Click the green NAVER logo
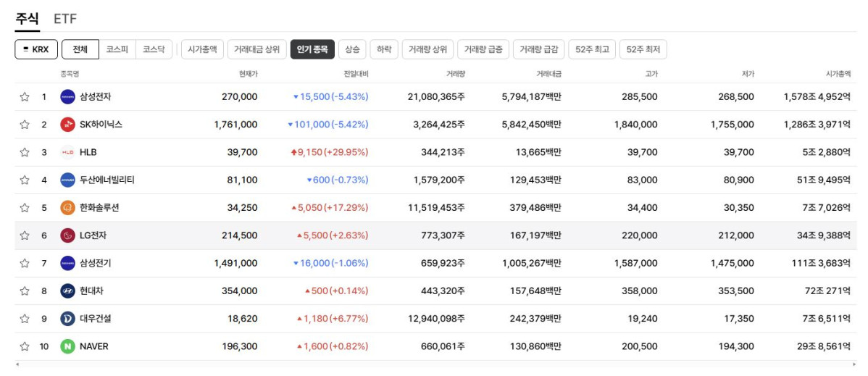Image resolution: width=868 pixels, height=376 pixels. point(67,346)
